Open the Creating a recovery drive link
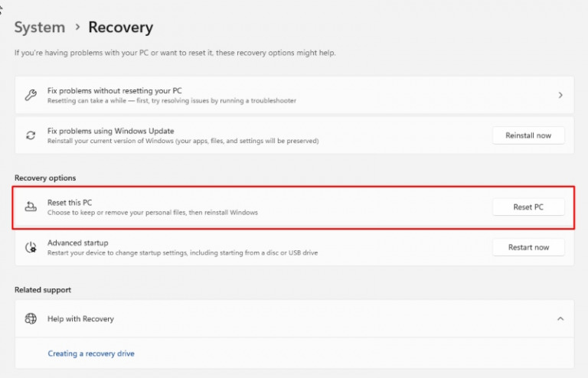588x378 pixels. (91, 354)
